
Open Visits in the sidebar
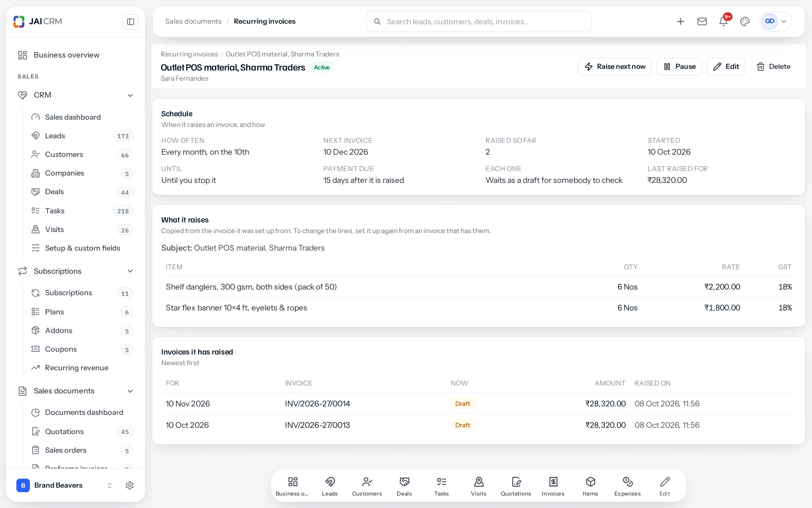tap(82, 229)
